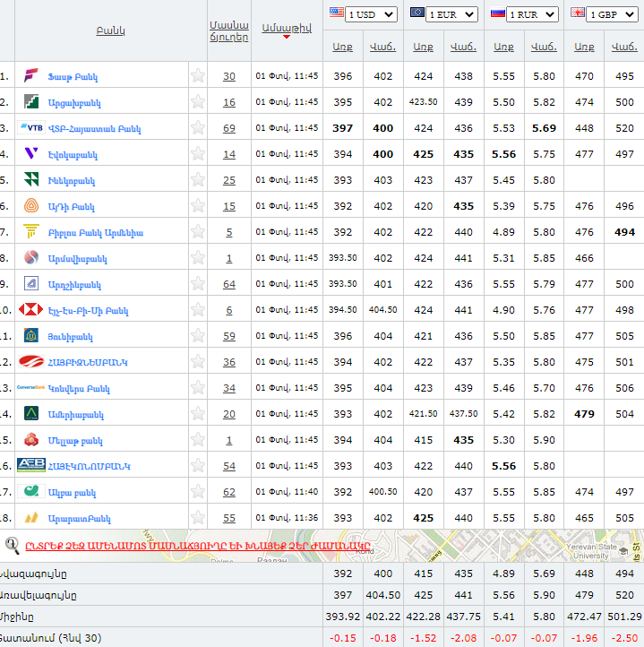The image size is (644, 647).
Task: Click the Ակբա բանկ green logo
Action: (x=31, y=491)
